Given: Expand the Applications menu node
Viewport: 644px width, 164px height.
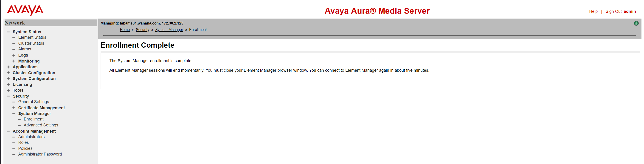Looking at the screenshot, I should (8, 67).
